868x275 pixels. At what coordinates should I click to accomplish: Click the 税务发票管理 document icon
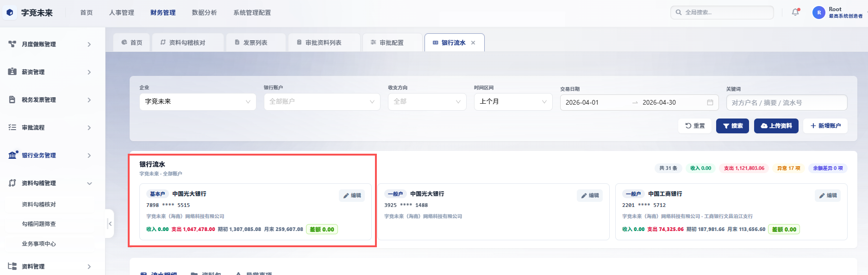click(x=12, y=100)
